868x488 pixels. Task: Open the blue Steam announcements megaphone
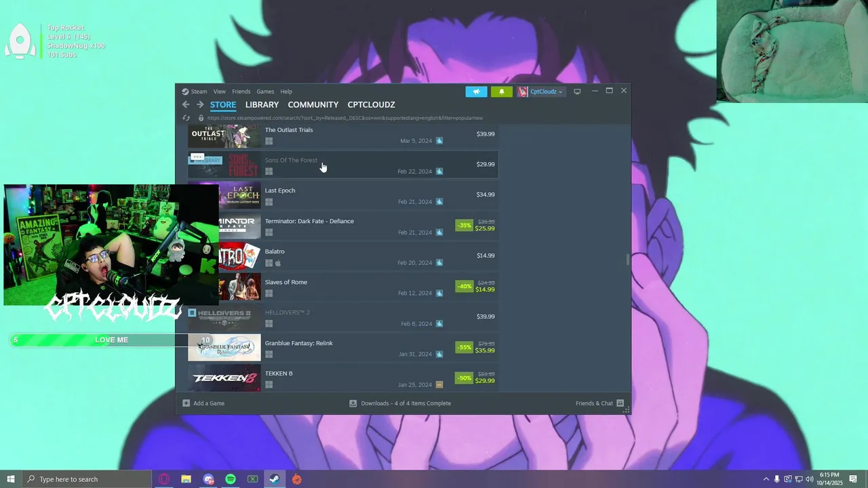coord(476,91)
